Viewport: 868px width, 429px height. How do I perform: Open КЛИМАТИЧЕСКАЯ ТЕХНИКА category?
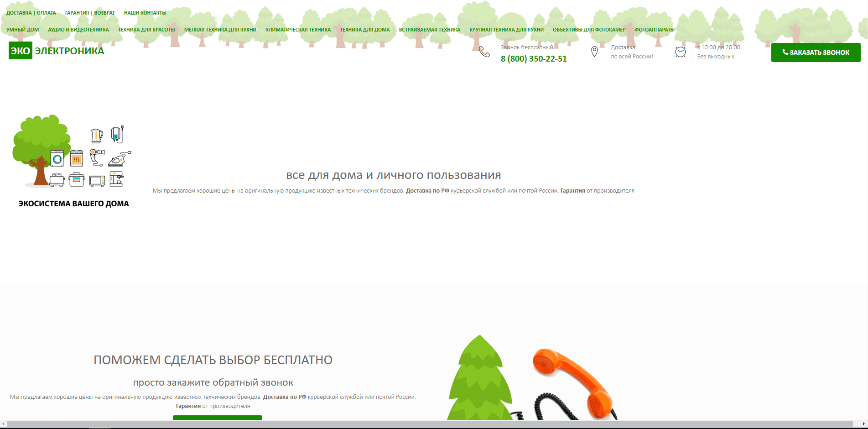[298, 30]
